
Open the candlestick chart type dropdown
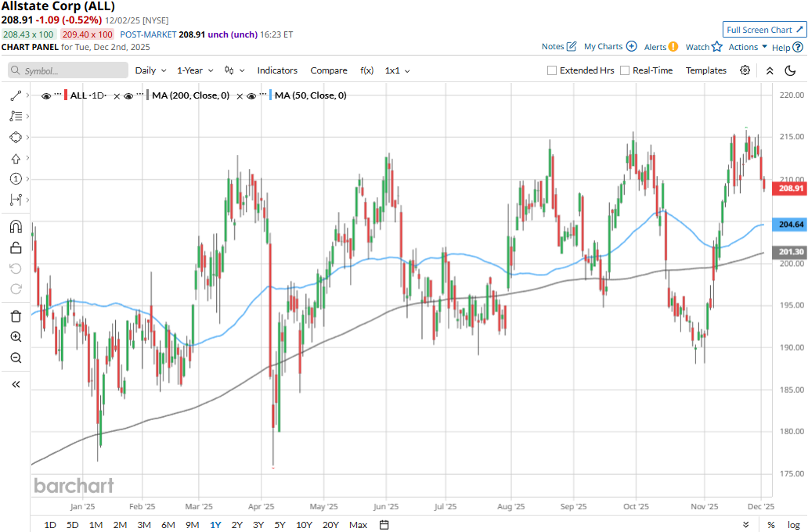(x=234, y=70)
